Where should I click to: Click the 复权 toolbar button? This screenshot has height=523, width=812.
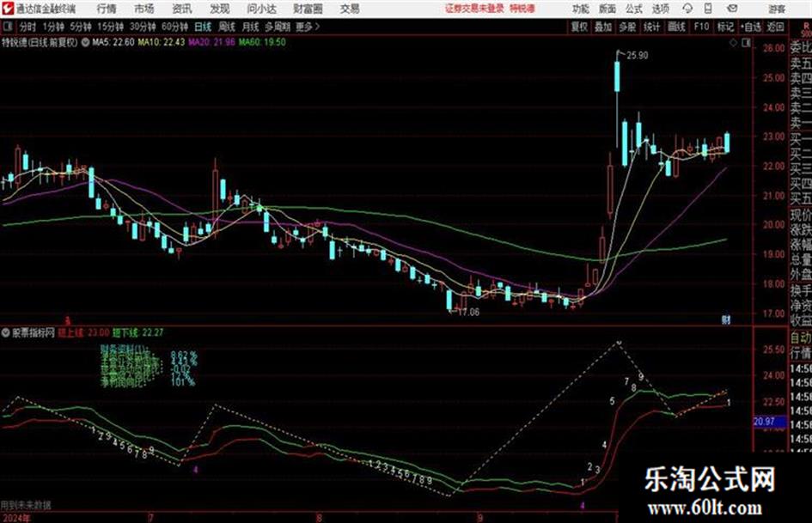[579, 27]
